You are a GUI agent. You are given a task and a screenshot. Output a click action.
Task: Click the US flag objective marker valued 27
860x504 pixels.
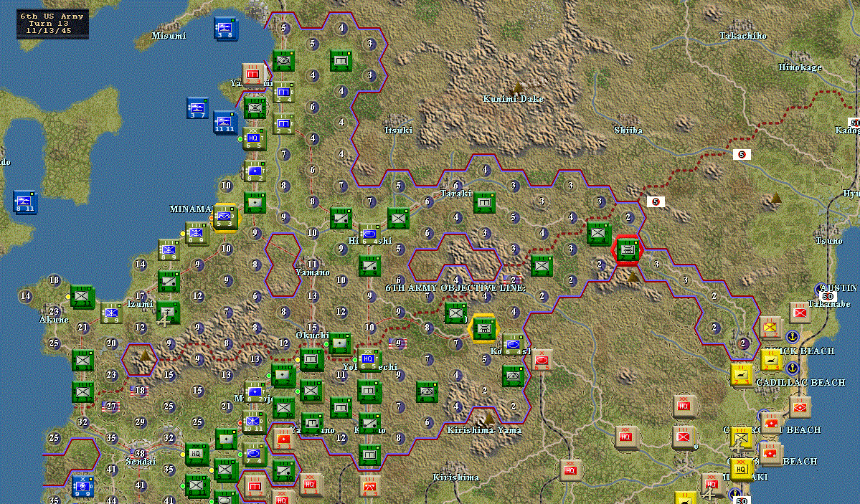(x=110, y=406)
